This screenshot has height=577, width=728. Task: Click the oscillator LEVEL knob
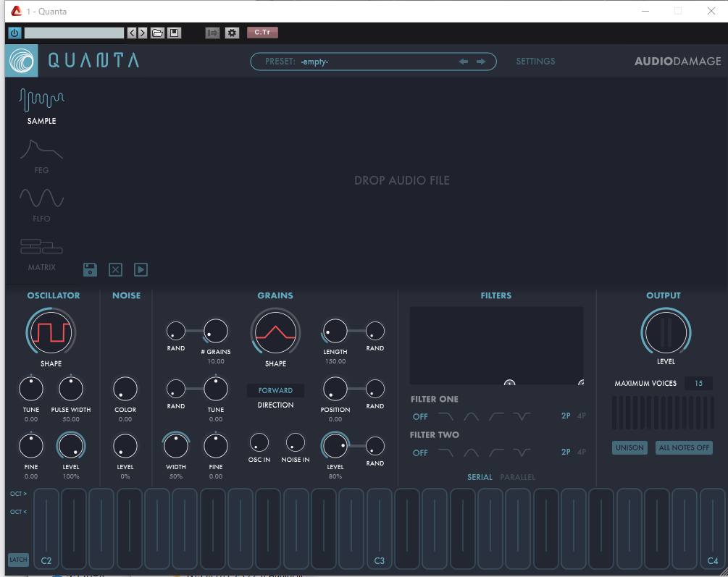pos(70,446)
